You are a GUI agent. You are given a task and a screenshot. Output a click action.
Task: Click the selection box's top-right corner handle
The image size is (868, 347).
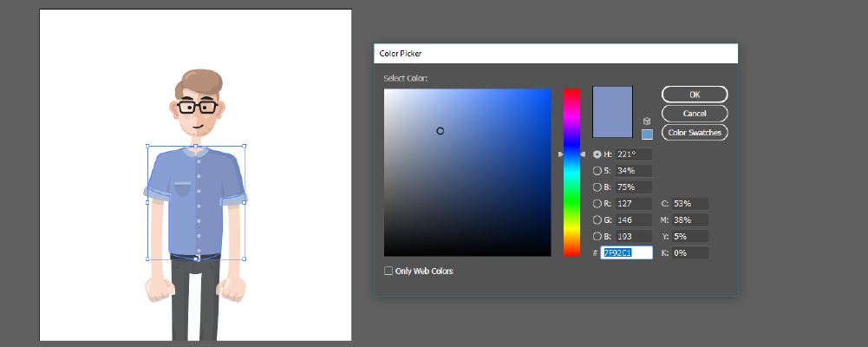(x=245, y=146)
